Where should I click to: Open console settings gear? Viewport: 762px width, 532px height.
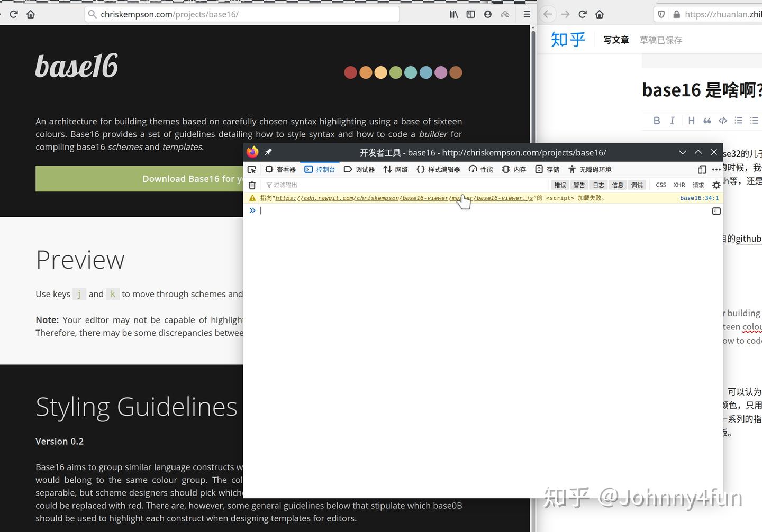coord(716,185)
